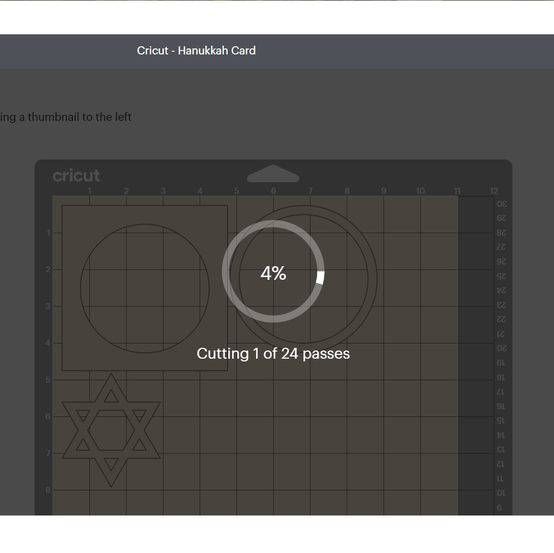Click the cricut logo on the mat
The width and height of the screenshot is (554, 553).
pyautogui.click(x=76, y=176)
